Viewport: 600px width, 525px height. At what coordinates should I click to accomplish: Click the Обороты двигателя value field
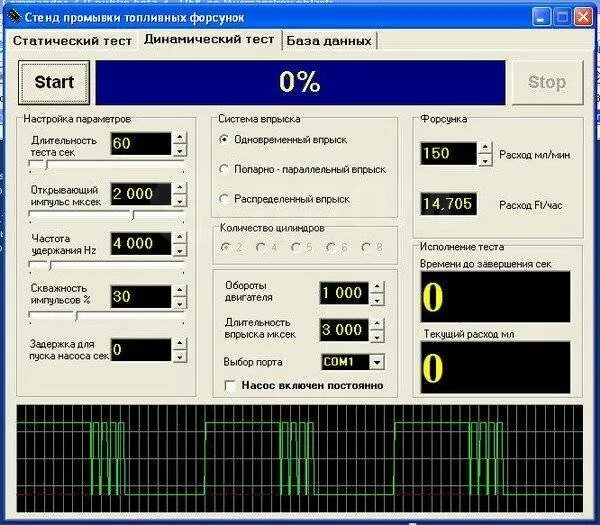(344, 293)
